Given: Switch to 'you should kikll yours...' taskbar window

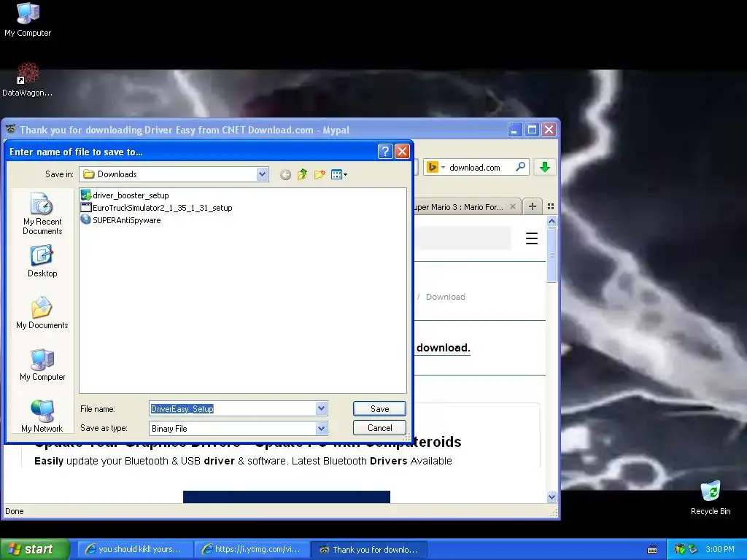Looking at the screenshot, I should [135, 550].
